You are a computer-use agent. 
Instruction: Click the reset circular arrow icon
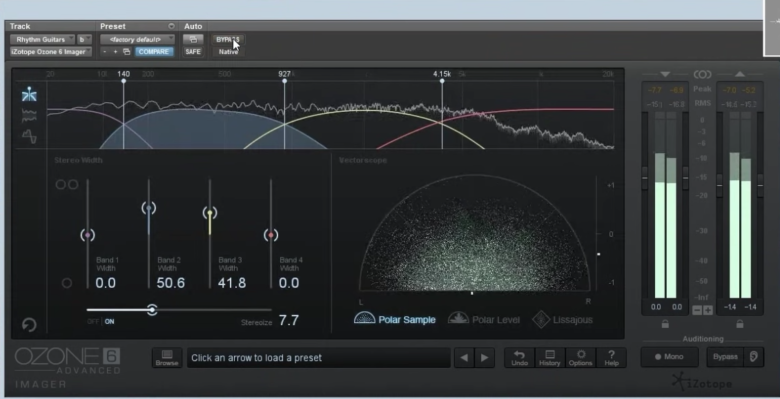[x=29, y=325]
